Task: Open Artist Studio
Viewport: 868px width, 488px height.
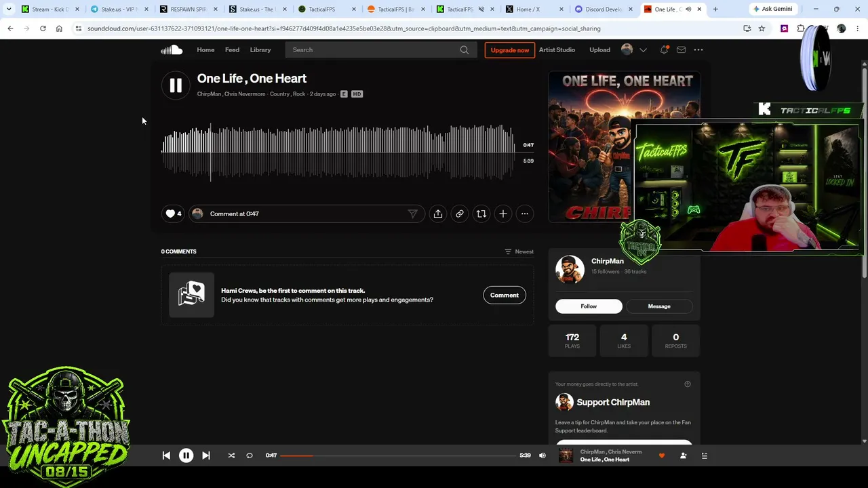Action: click(x=557, y=49)
